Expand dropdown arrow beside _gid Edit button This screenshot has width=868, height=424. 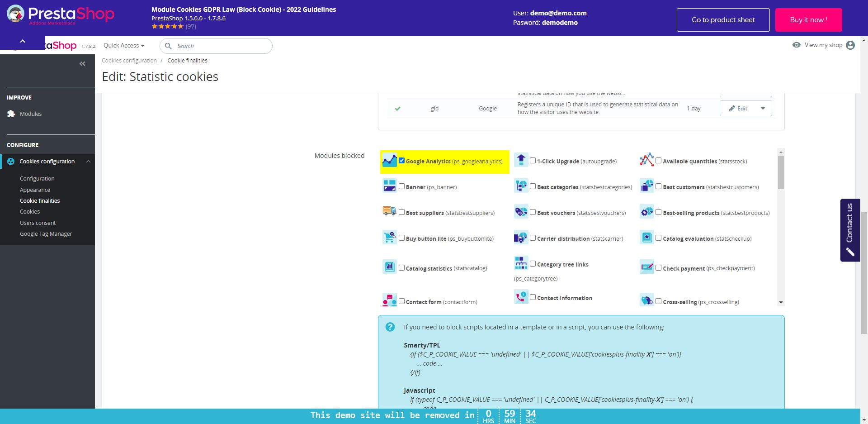tap(763, 109)
